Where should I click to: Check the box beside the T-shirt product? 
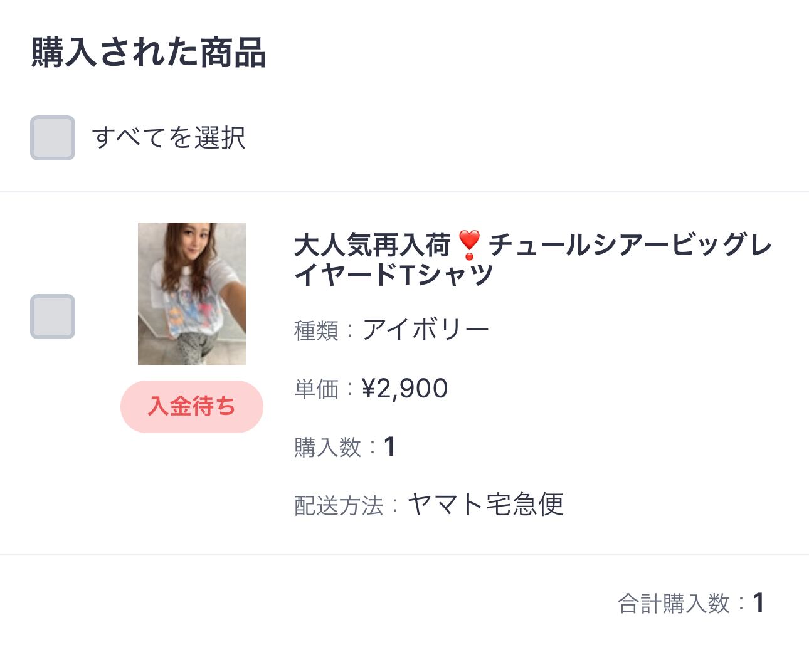coord(53,317)
